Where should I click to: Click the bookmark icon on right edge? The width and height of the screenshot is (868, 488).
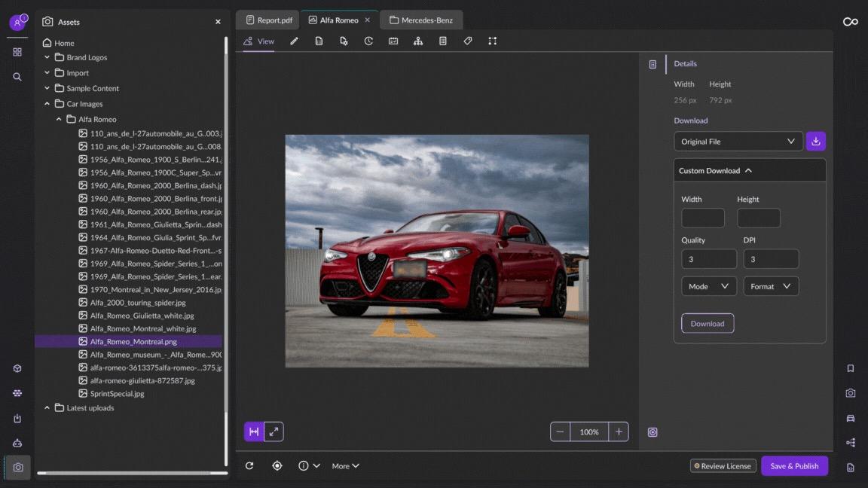coord(850,368)
